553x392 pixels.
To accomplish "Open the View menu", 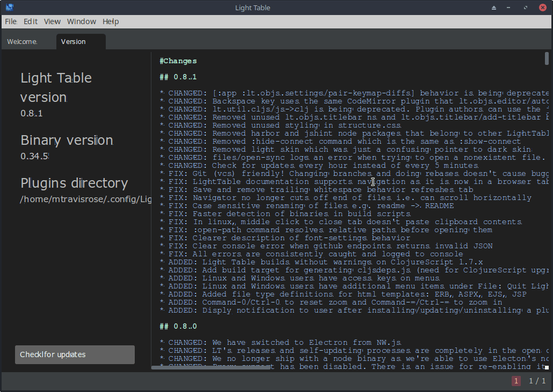I will tap(52, 21).
